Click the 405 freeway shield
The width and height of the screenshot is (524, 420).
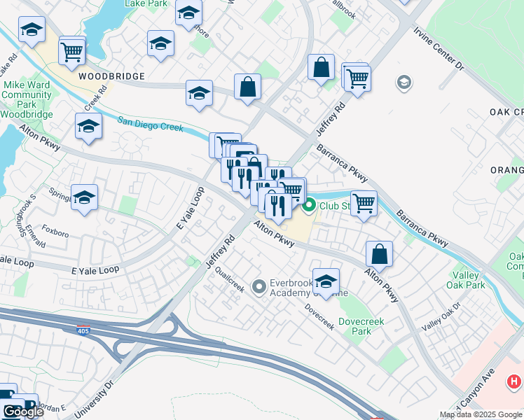click(83, 330)
